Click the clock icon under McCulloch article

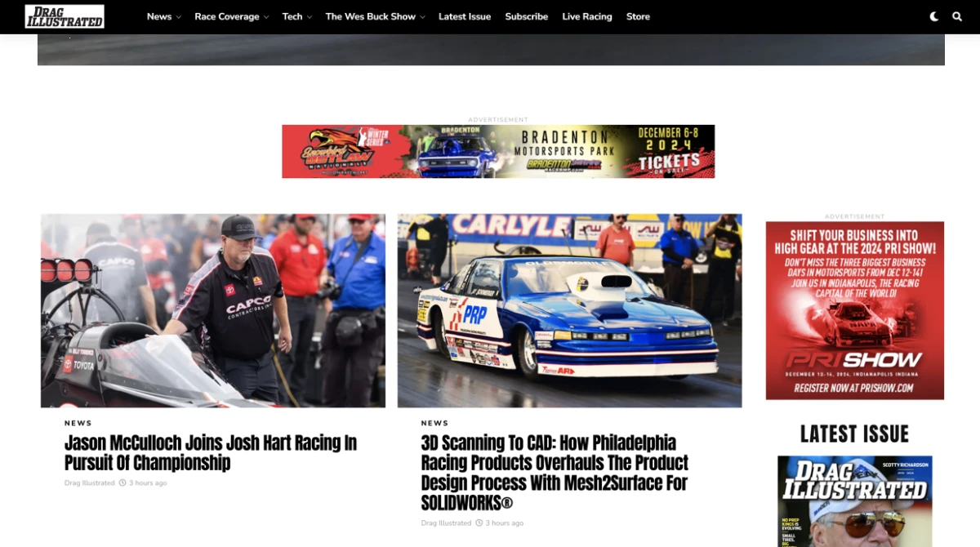coord(122,483)
